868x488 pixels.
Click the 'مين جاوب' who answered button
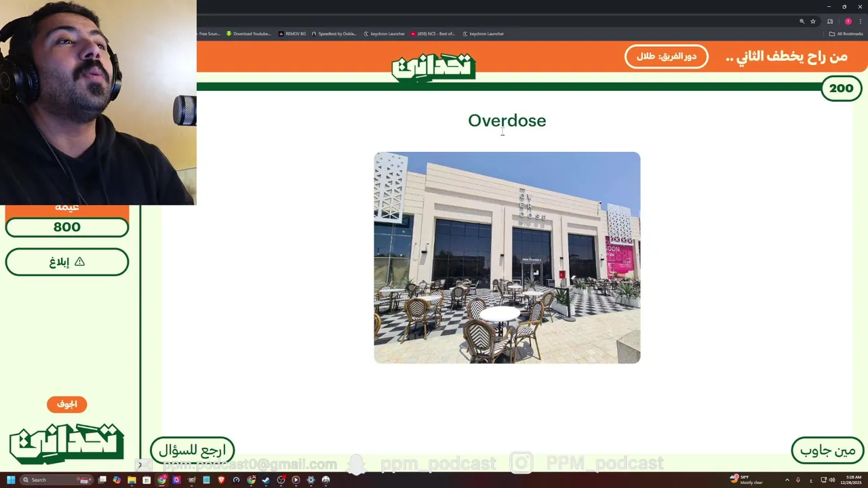click(827, 451)
